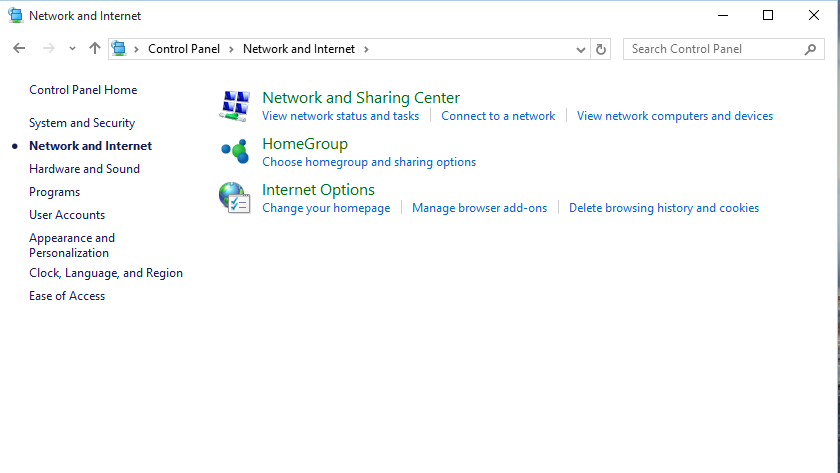This screenshot has width=840, height=473.
Task: Expand the chevron after Control Panel breadcrumb
Action: tap(231, 49)
